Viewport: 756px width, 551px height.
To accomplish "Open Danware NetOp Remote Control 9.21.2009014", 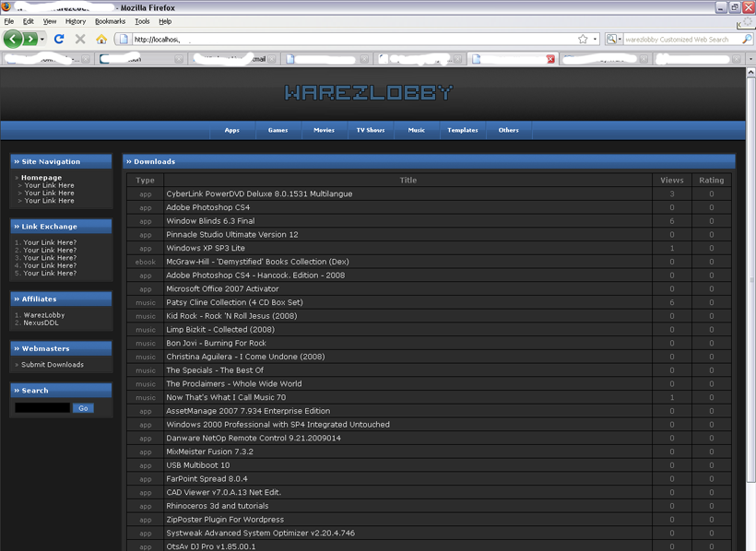I will pos(254,438).
